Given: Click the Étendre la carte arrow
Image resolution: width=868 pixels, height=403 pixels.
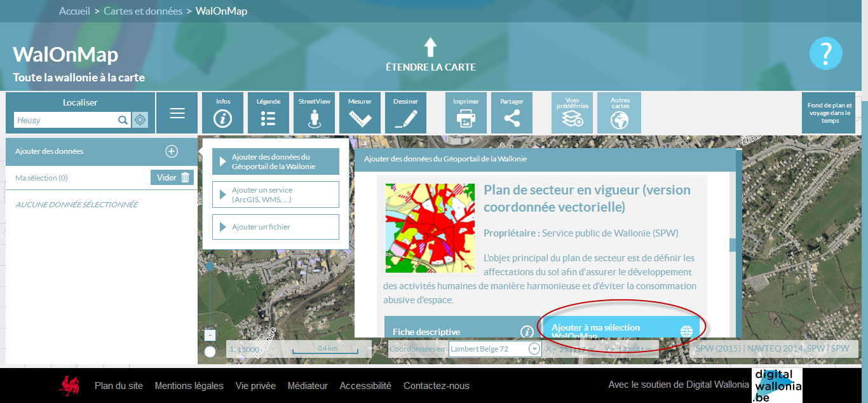Looking at the screenshot, I should click(430, 48).
